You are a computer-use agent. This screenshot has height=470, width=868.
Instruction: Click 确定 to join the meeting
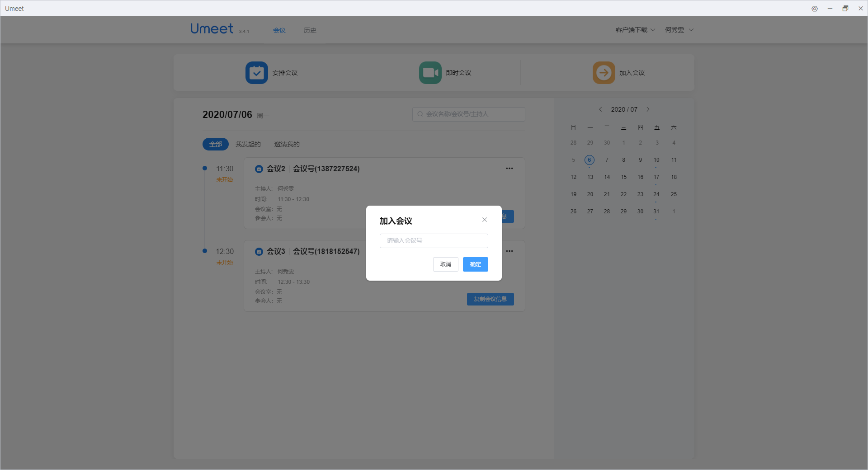click(475, 264)
